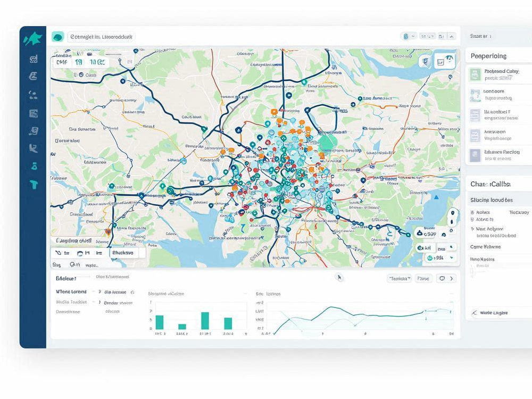Click the third icon in the top-right toolbar
This screenshot has height=399, width=532.
click(x=442, y=36)
